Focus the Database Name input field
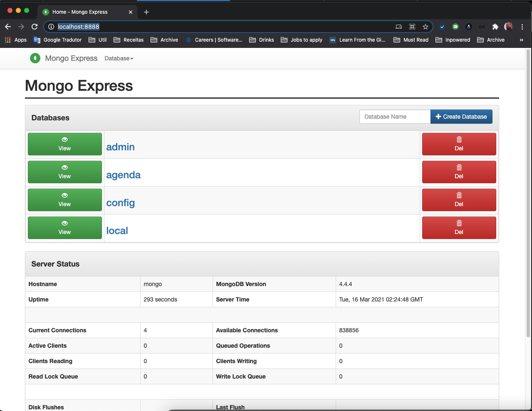The image size is (532, 411). click(x=395, y=117)
